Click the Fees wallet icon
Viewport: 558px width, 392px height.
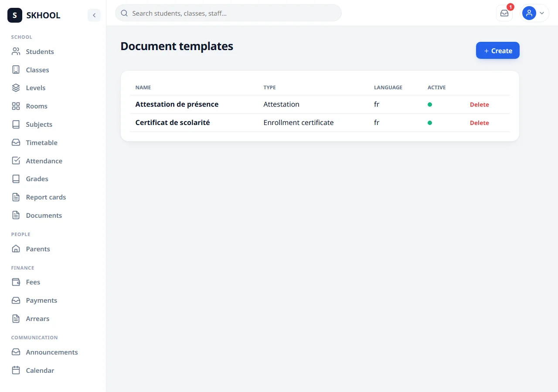[x=16, y=282]
